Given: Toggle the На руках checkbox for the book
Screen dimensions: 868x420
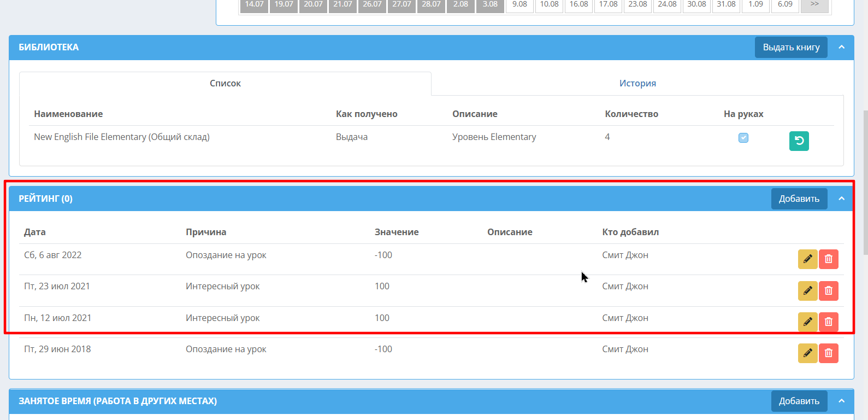Looking at the screenshot, I should [743, 138].
